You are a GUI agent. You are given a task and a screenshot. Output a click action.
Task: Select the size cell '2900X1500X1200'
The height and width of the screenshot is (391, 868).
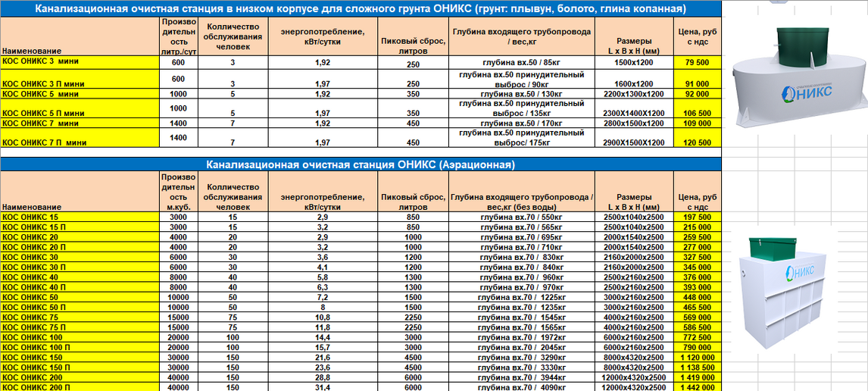[635, 137]
